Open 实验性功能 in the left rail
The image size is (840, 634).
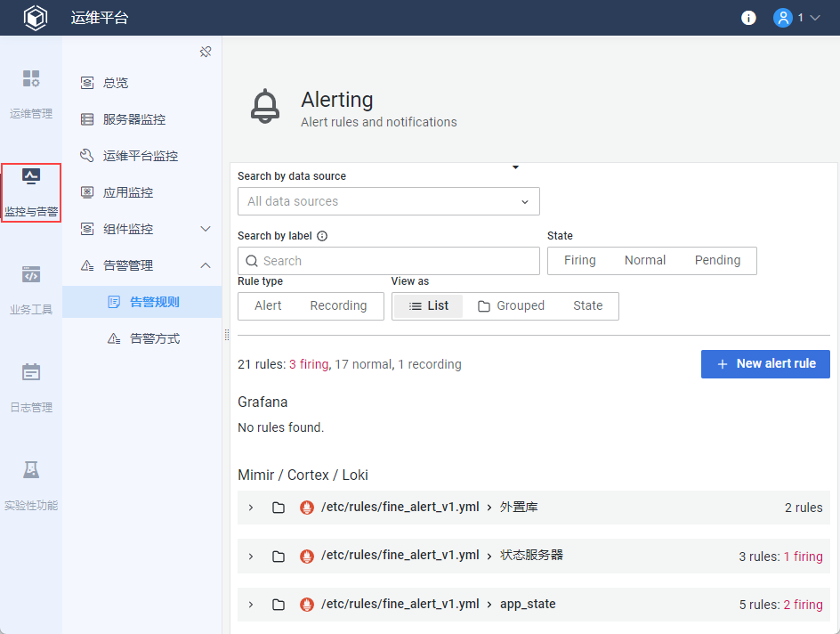point(31,485)
